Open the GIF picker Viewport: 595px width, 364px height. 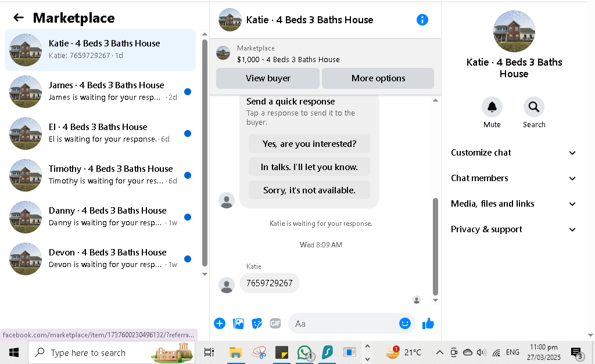275,323
